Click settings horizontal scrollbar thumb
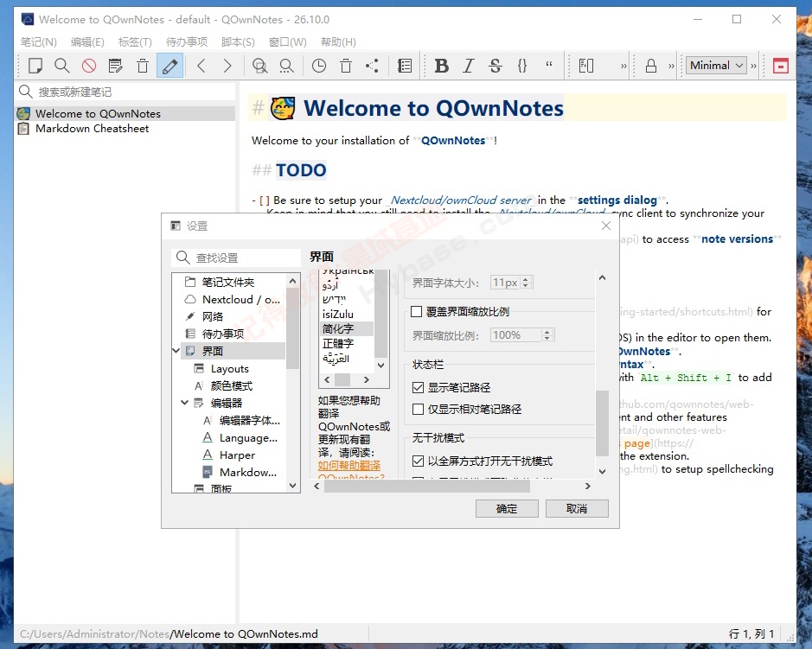 [426, 486]
